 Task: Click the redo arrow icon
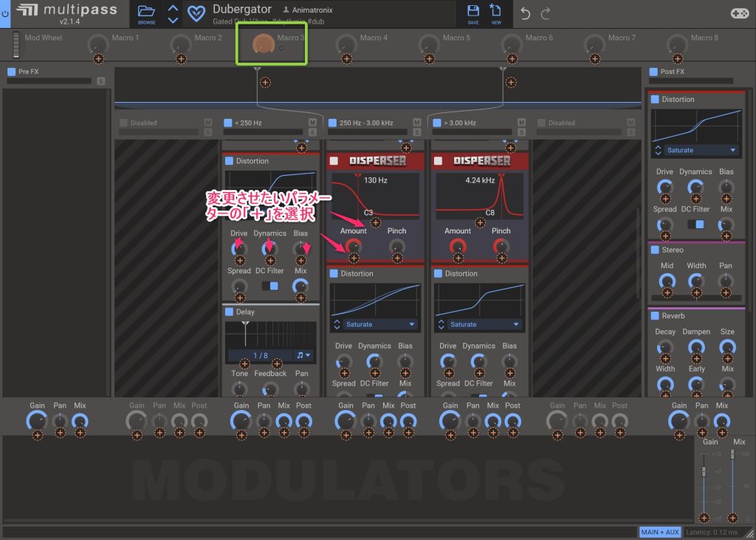(546, 13)
